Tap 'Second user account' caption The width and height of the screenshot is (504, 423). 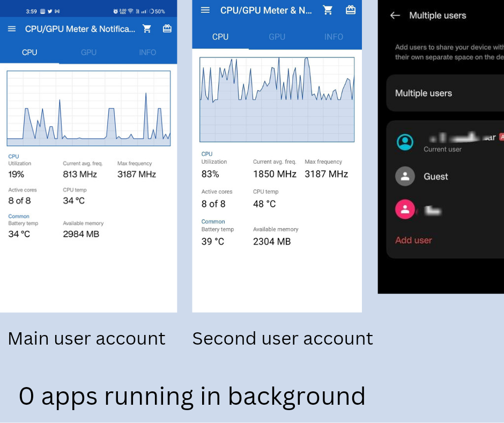click(283, 339)
